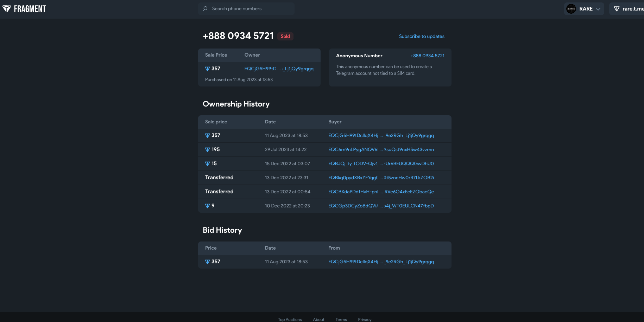Click the Ownership History heading
This screenshot has height=322, width=644.
tap(236, 104)
